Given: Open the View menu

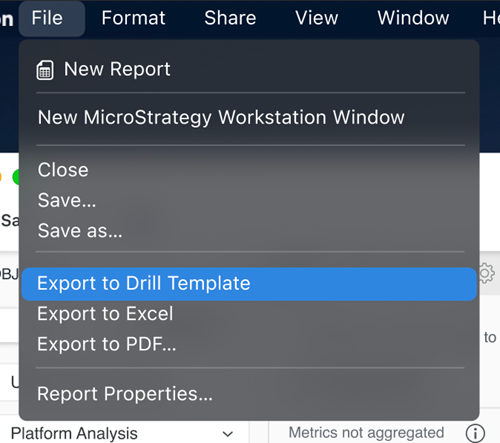Looking at the screenshot, I should pyautogui.click(x=317, y=18).
